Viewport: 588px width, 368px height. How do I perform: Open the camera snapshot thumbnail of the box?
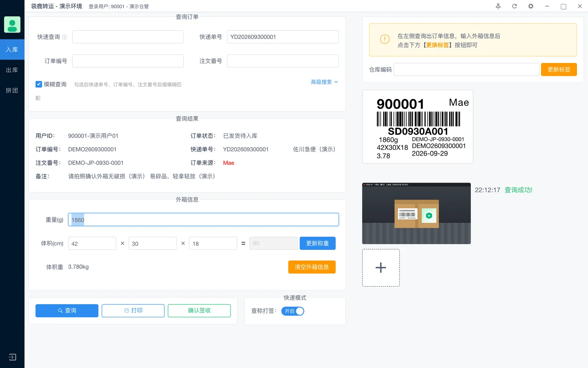[x=416, y=213]
